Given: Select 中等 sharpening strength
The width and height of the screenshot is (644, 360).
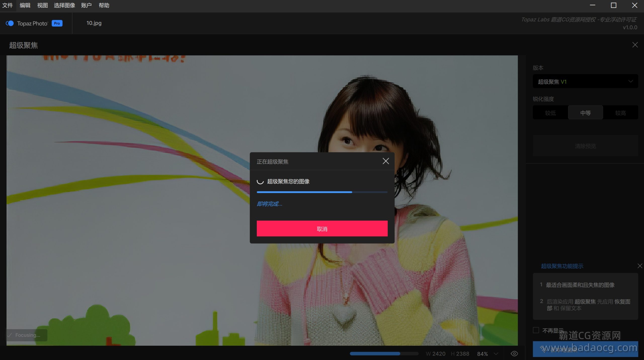Looking at the screenshot, I should (585, 113).
